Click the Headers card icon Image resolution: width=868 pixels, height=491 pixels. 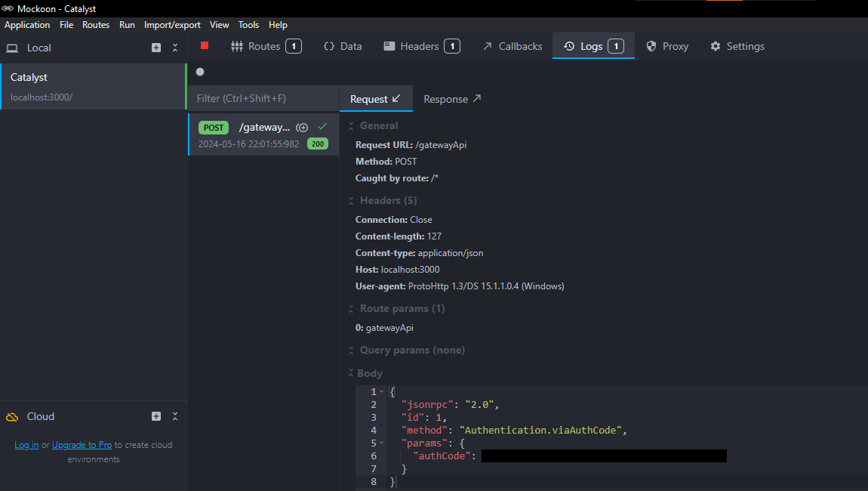(389, 46)
